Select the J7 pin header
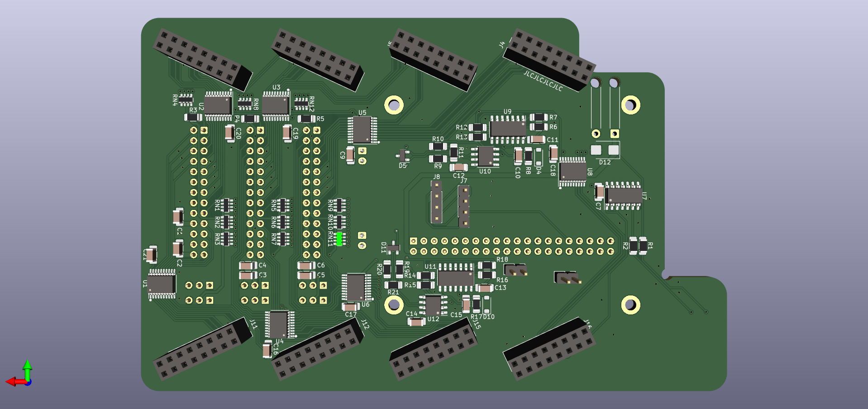This screenshot has height=409, width=868. point(464,206)
